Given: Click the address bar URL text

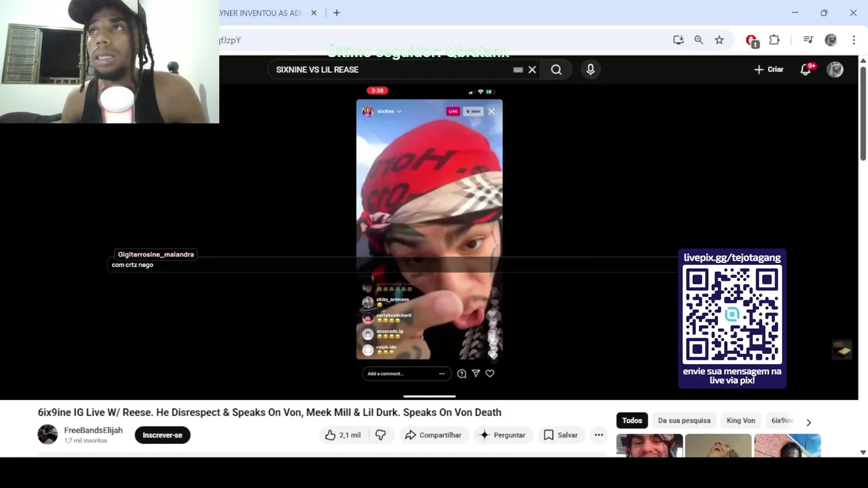Looking at the screenshot, I should tap(230, 40).
